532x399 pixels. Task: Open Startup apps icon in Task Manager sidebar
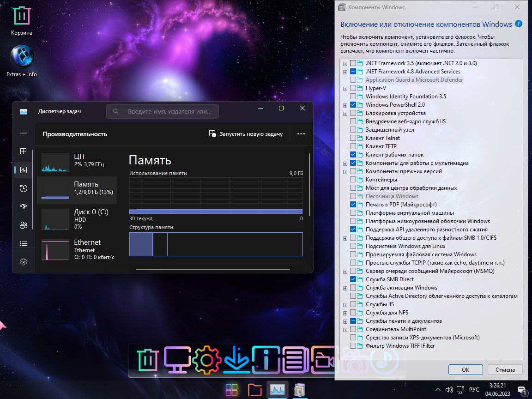pyautogui.click(x=24, y=206)
